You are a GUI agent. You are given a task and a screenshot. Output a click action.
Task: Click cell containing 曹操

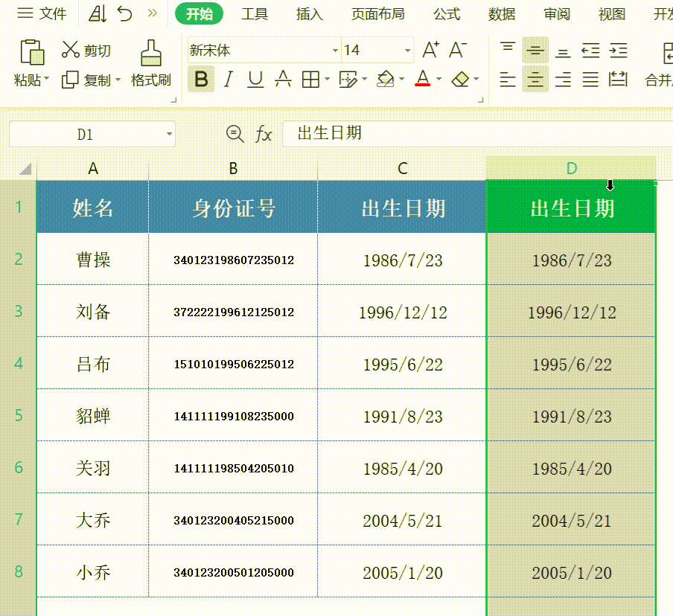[x=93, y=260]
